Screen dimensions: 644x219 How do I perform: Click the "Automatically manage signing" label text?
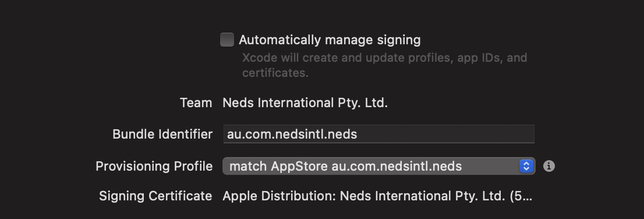click(x=330, y=40)
